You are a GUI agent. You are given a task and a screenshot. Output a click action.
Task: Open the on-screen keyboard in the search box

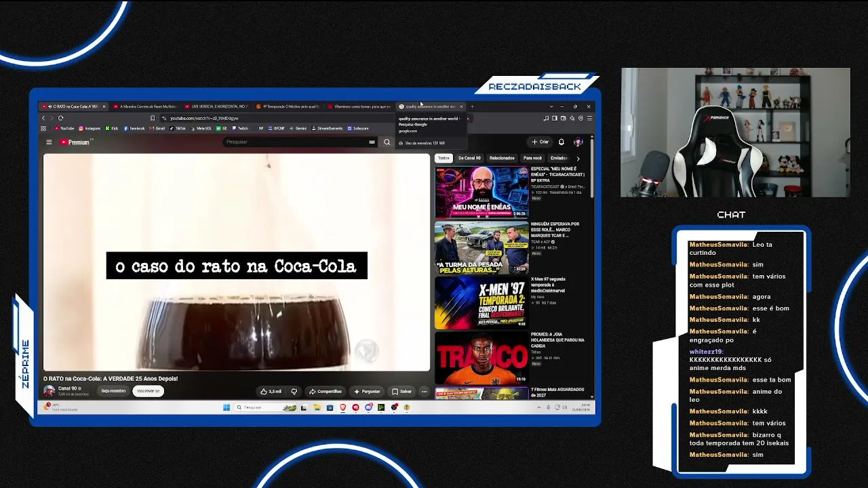point(372,142)
